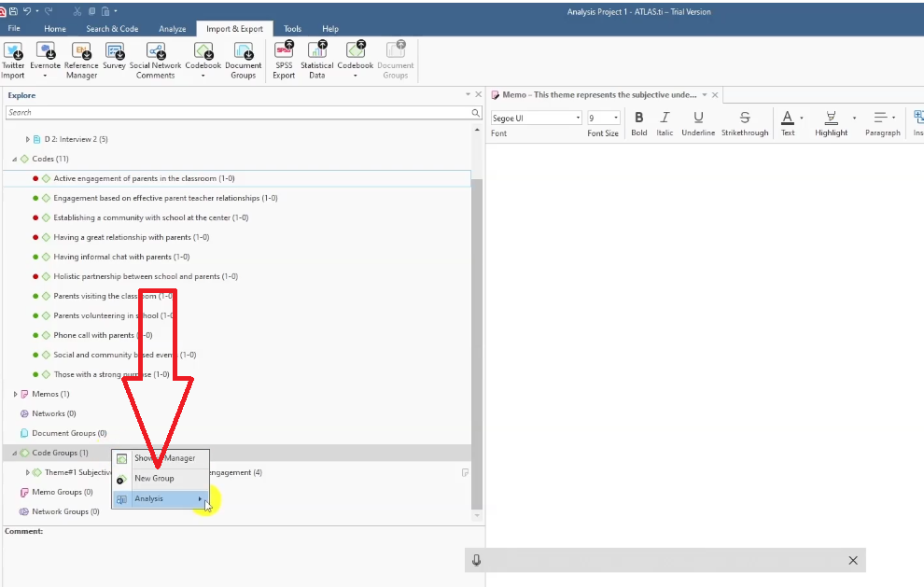The width and height of the screenshot is (924, 587).
Task: Click the Highlight color button
Action: click(x=831, y=118)
